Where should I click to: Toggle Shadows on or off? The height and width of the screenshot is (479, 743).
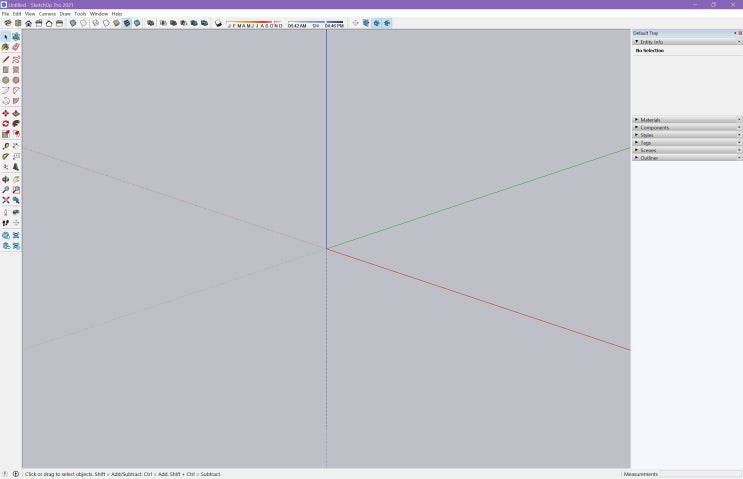[x=218, y=23]
